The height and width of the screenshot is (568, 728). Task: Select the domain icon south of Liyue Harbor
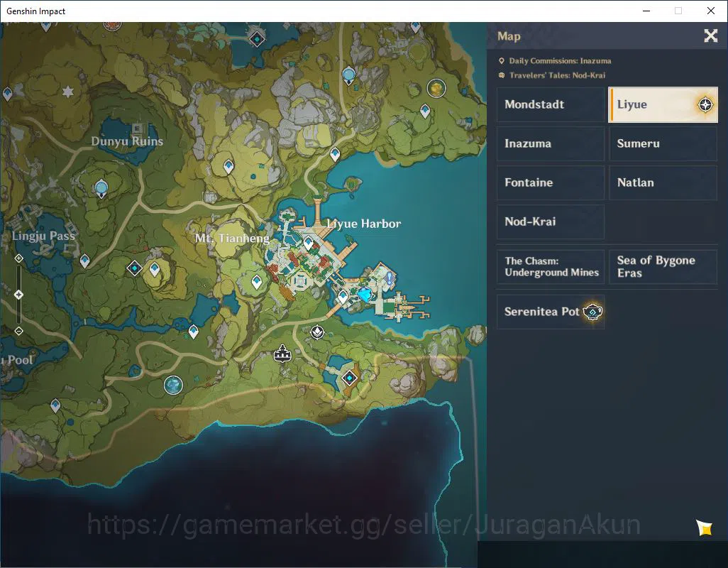click(x=349, y=378)
